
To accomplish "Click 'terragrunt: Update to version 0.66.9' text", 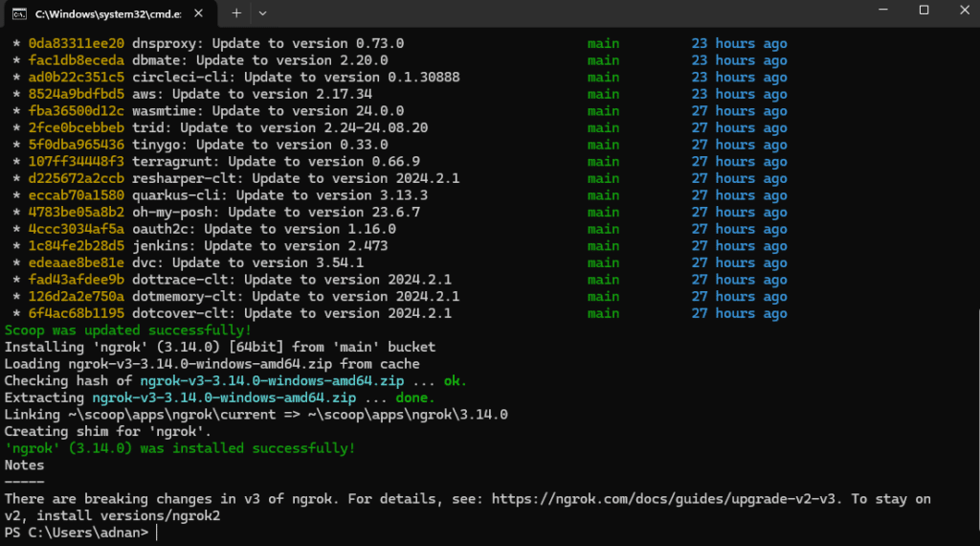I will point(276,162).
